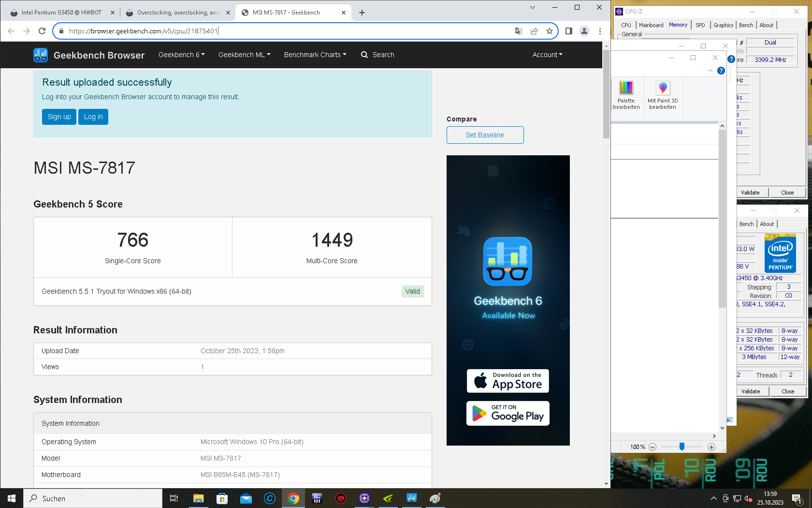Open the Account dropdown menu
Viewport: 812px width, 508px height.
pos(547,55)
